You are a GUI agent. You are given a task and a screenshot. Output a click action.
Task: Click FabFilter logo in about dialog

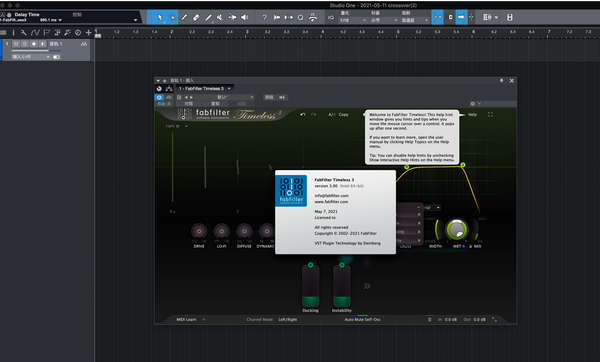(x=291, y=191)
